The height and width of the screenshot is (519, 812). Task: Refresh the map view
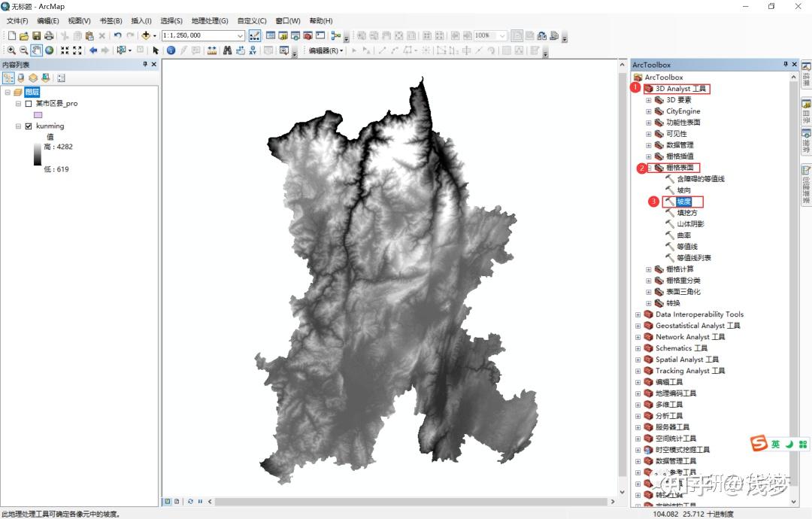tap(190, 502)
